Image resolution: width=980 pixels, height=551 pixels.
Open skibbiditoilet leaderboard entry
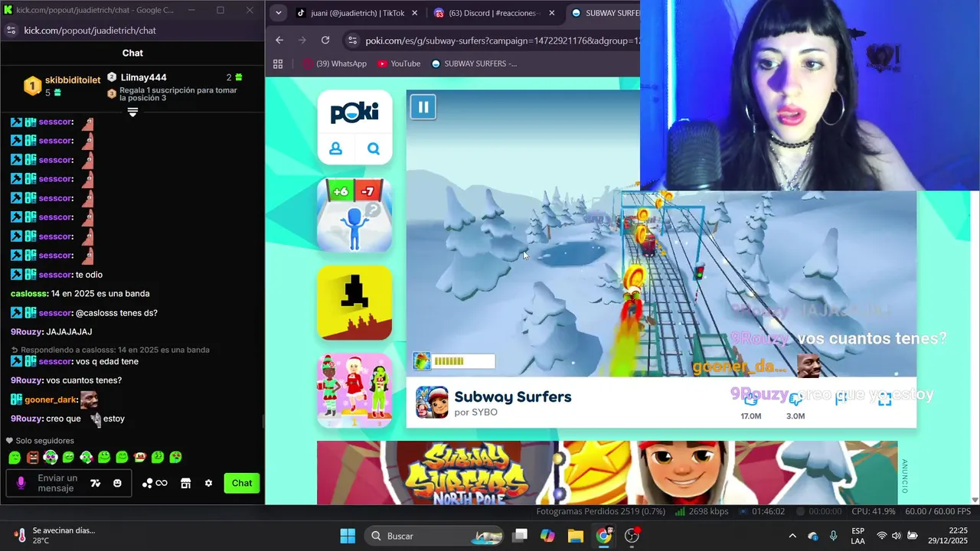pyautogui.click(x=63, y=86)
